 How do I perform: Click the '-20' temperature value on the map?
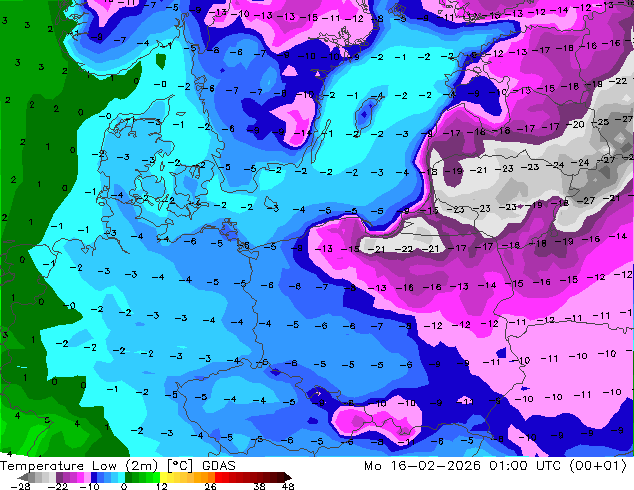coord(576,124)
